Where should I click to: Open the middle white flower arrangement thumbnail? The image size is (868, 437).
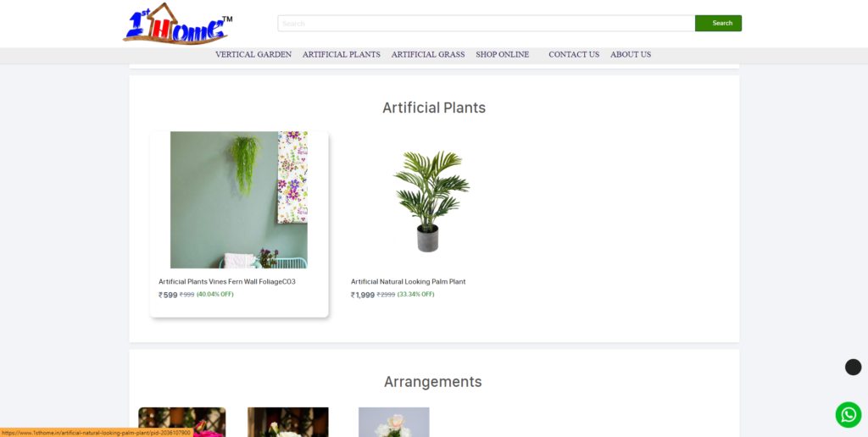288,422
